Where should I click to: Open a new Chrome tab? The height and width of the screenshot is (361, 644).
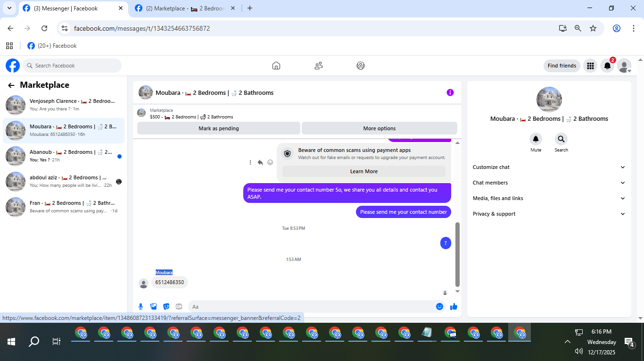(x=250, y=8)
